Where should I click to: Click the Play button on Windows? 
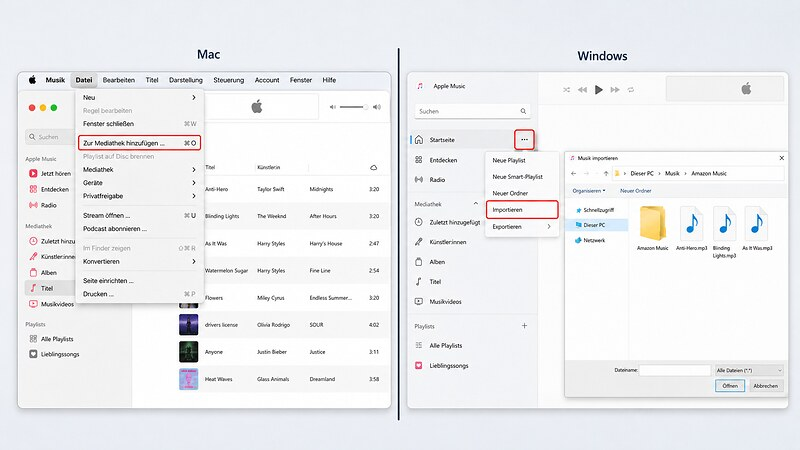598,90
